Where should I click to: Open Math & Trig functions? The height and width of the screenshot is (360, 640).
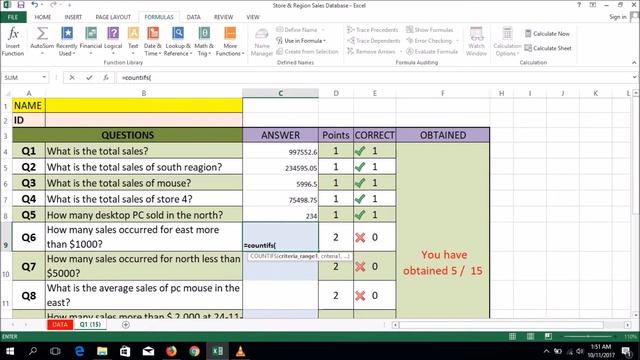coord(204,41)
